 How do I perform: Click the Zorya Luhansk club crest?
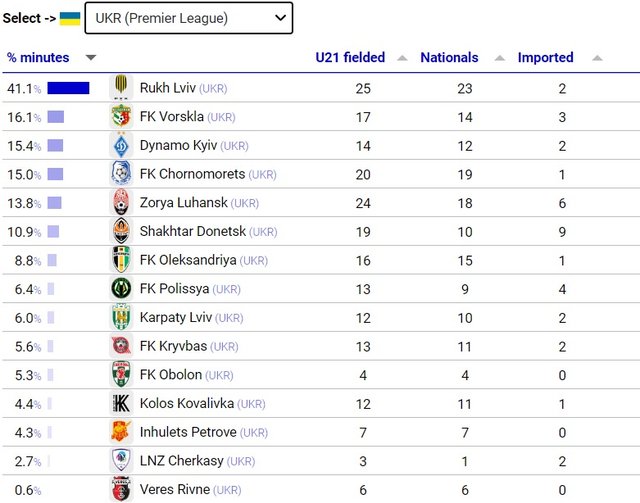pos(120,203)
